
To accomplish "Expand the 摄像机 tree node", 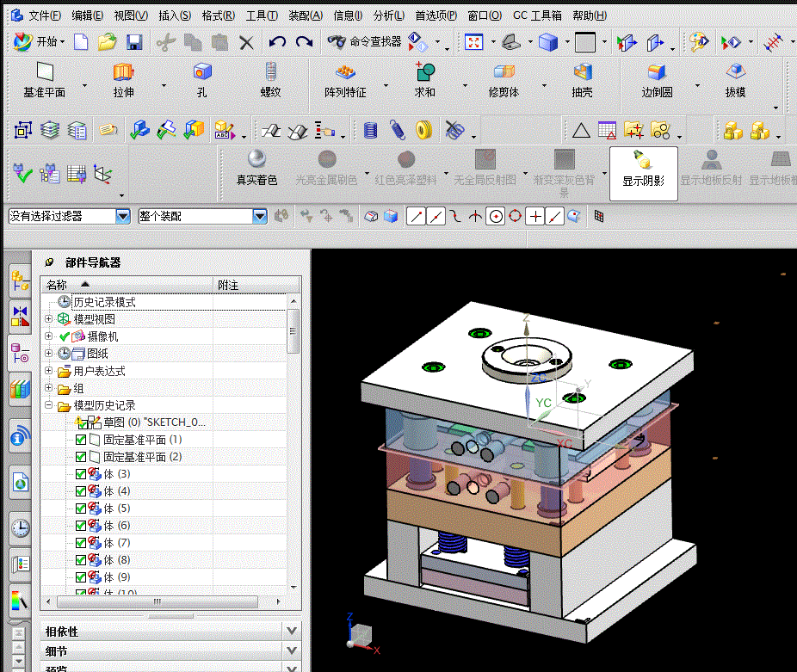I will pyautogui.click(x=49, y=336).
